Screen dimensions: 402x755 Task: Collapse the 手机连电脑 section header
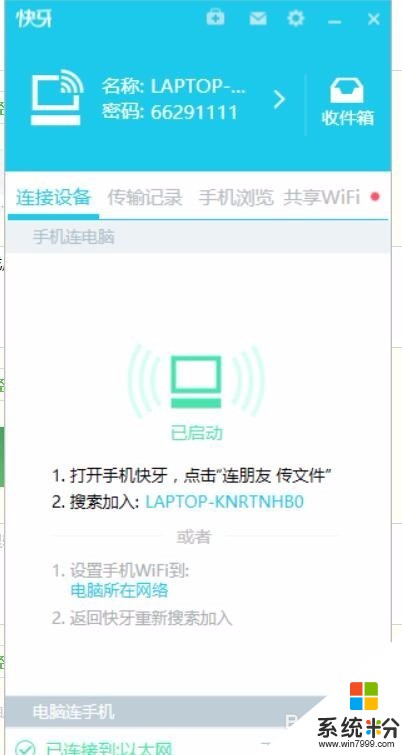click(x=198, y=237)
